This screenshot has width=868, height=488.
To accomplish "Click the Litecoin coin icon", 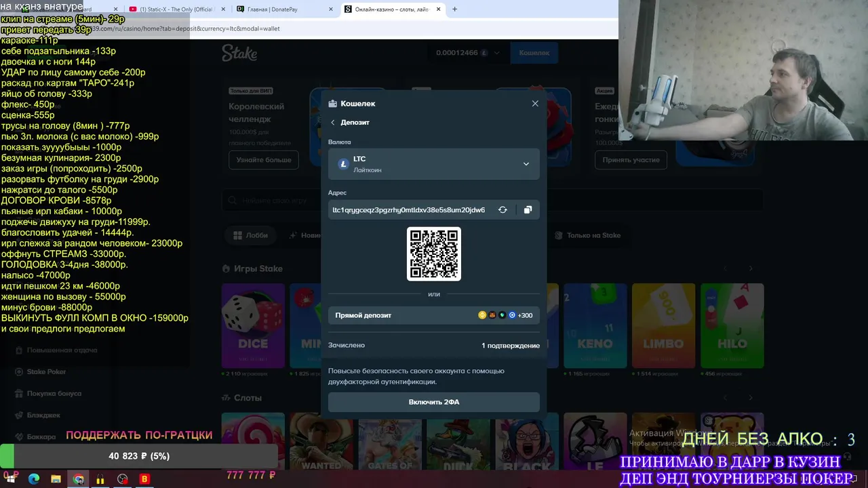I will (x=342, y=164).
